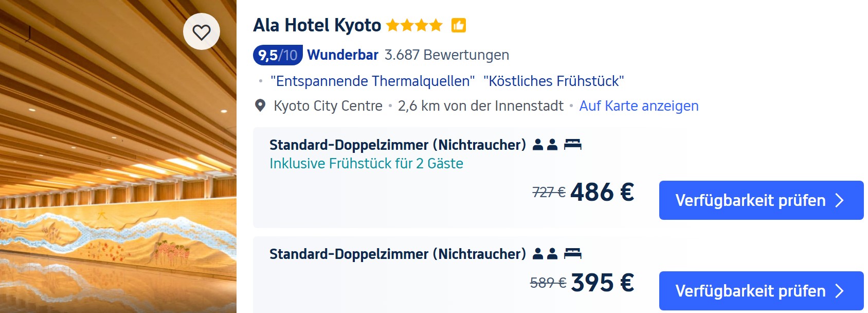Image resolution: width=868 pixels, height=313 pixels.
Task: Click the two-guest icon in the breakfast-inclusive room
Action: tap(545, 145)
